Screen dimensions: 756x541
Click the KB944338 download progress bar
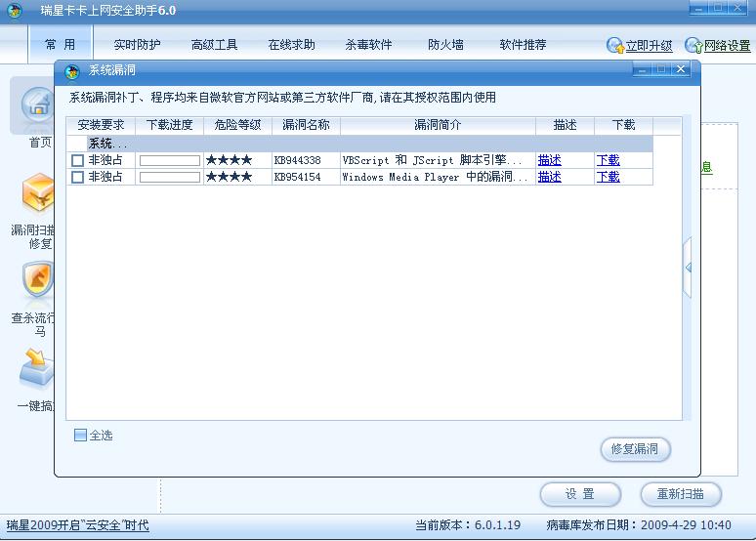point(170,160)
